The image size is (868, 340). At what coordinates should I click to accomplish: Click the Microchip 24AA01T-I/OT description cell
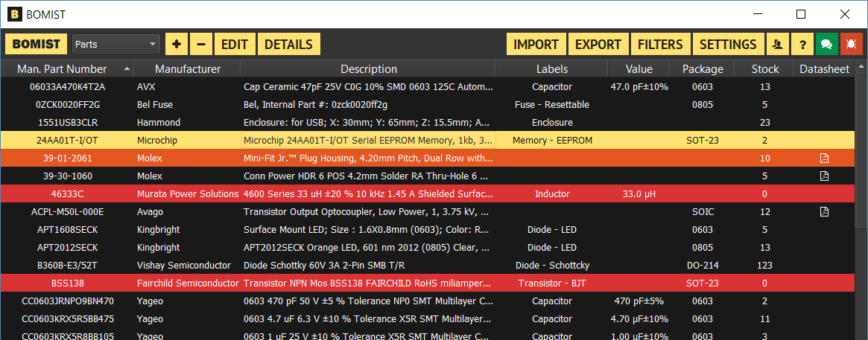point(369,141)
